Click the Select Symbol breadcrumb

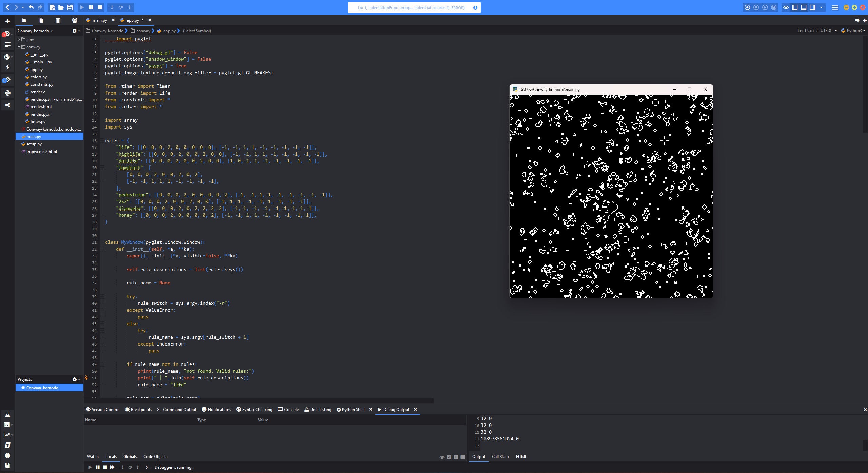click(197, 31)
